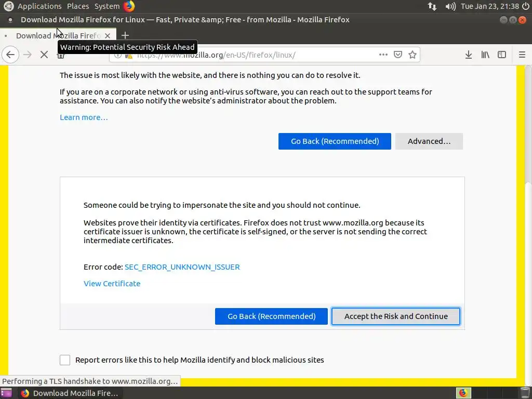The width and height of the screenshot is (532, 399).
Task: Click the Download Mozilla Fire... taskbar item
Action: click(x=70, y=393)
